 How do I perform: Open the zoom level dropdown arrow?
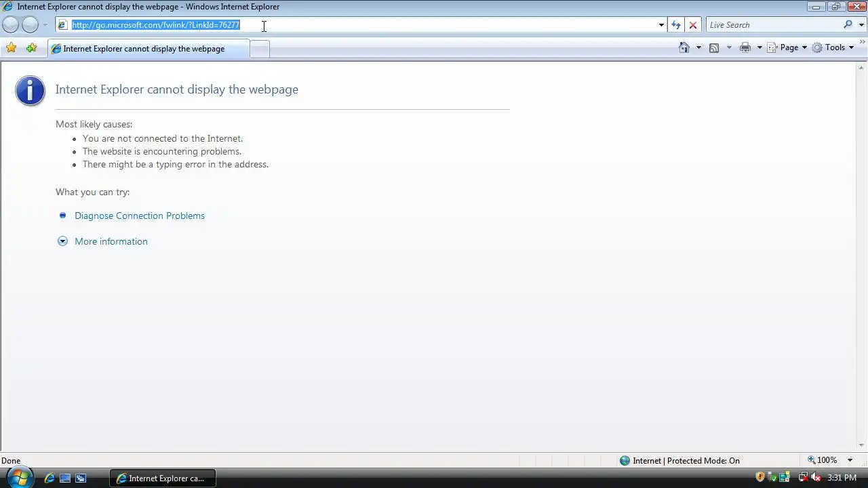(850, 460)
